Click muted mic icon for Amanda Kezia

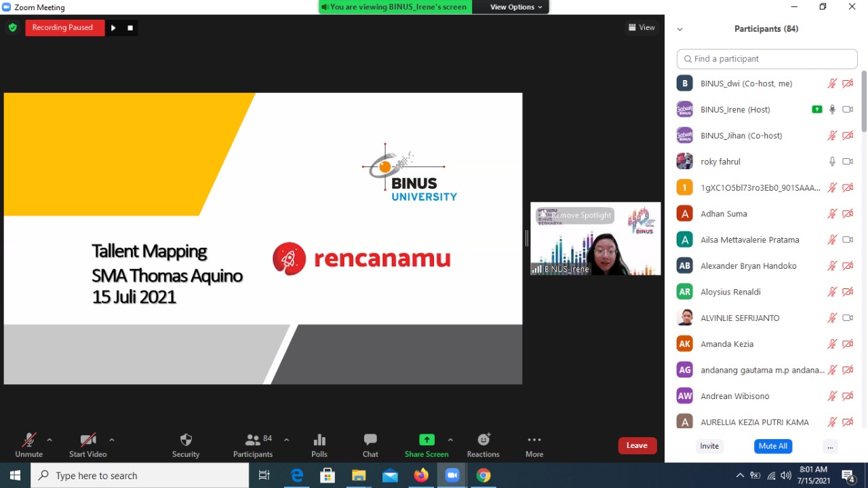coord(832,344)
